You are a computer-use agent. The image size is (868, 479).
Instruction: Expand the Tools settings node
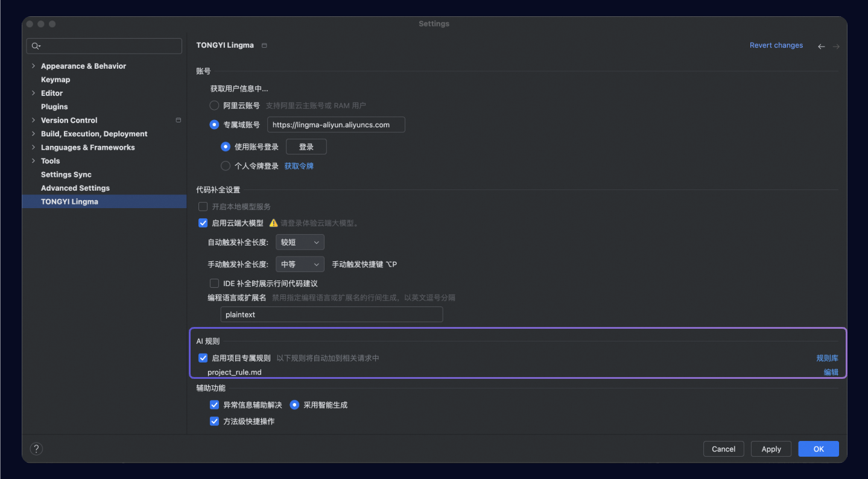pos(33,161)
